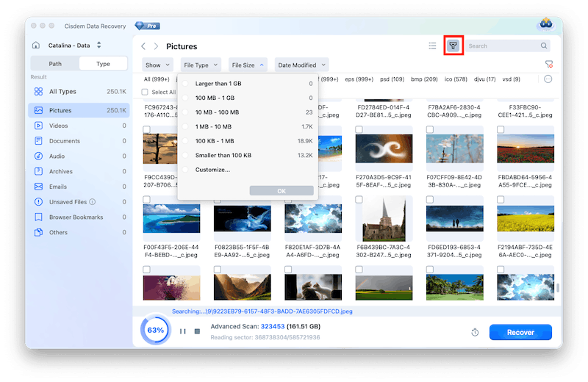
Task: Check the F00F43F5 image checkbox
Action: tap(146, 199)
